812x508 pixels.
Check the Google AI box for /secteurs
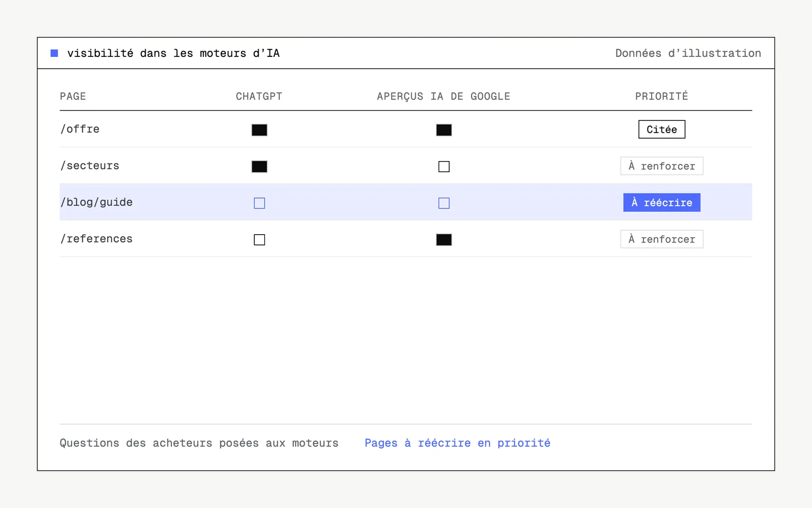click(444, 167)
